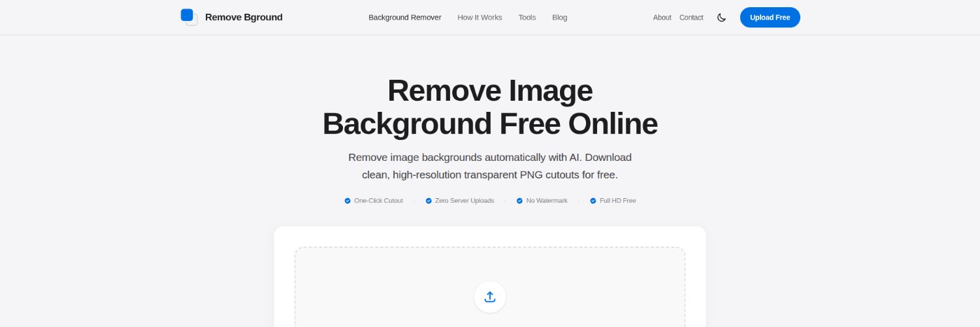Click the 'Zero Server Uploads' feature text
This screenshot has width=980, height=327.
click(465, 201)
